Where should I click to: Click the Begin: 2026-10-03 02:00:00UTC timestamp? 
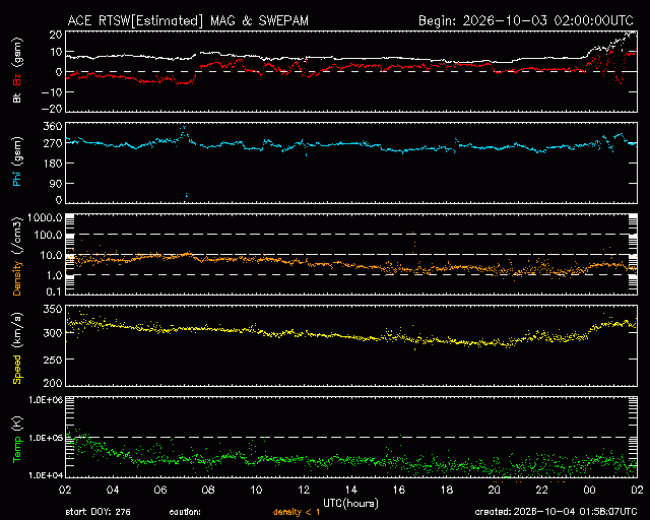526,21
